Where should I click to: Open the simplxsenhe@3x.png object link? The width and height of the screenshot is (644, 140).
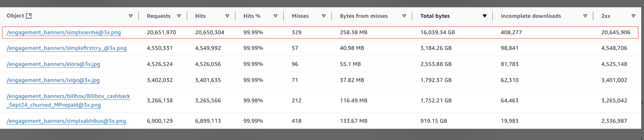pyautogui.click(x=64, y=32)
